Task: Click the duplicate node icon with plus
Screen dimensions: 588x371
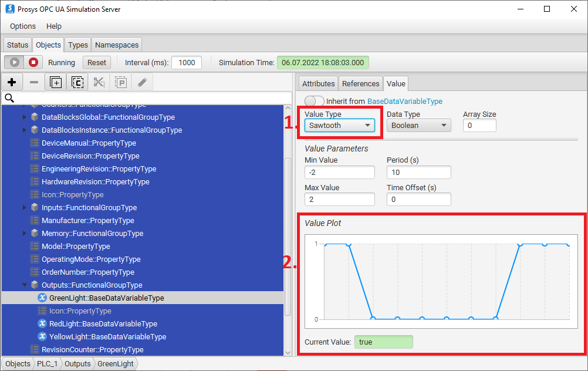Action: pos(56,83)
